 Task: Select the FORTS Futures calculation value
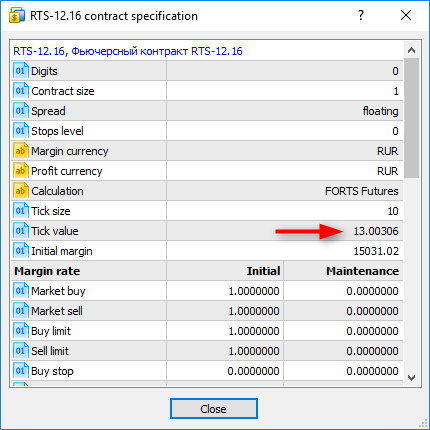tap(362, 191)
